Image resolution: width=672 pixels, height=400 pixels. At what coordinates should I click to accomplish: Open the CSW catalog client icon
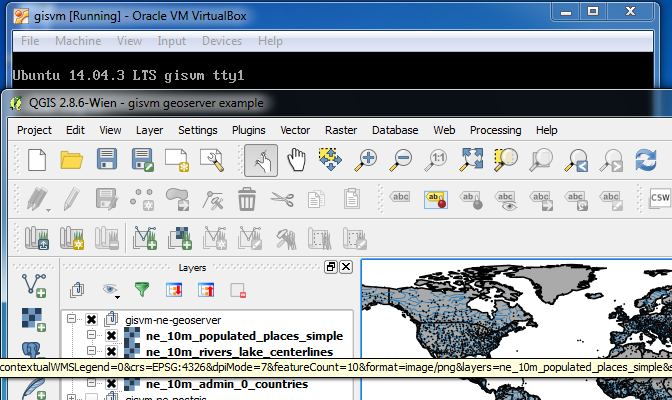(660, 198)
